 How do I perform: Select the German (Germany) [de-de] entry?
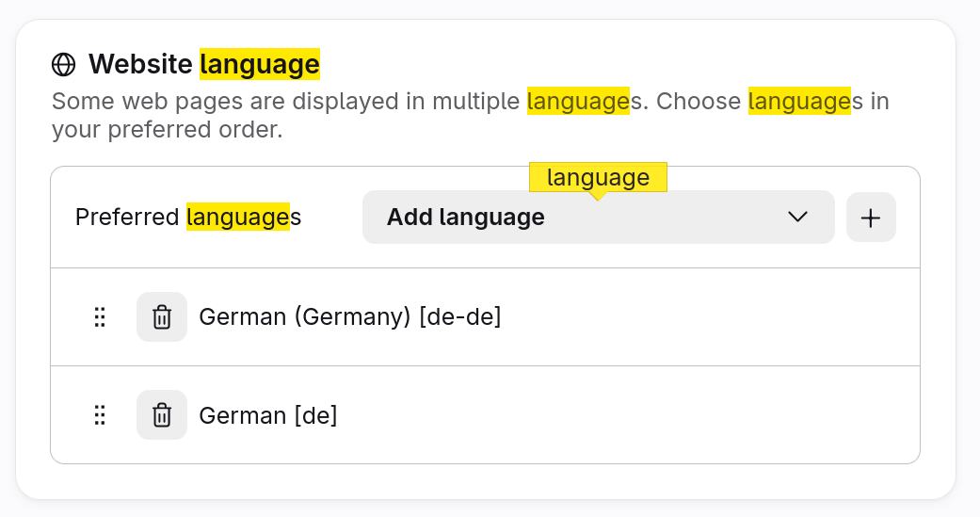[350, 317]
